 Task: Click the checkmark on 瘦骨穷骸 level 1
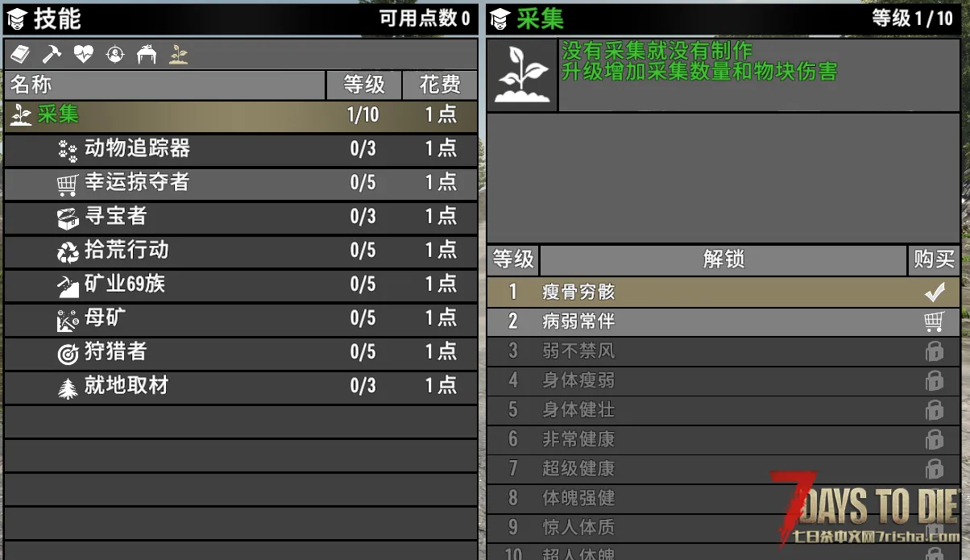[934, 292]
